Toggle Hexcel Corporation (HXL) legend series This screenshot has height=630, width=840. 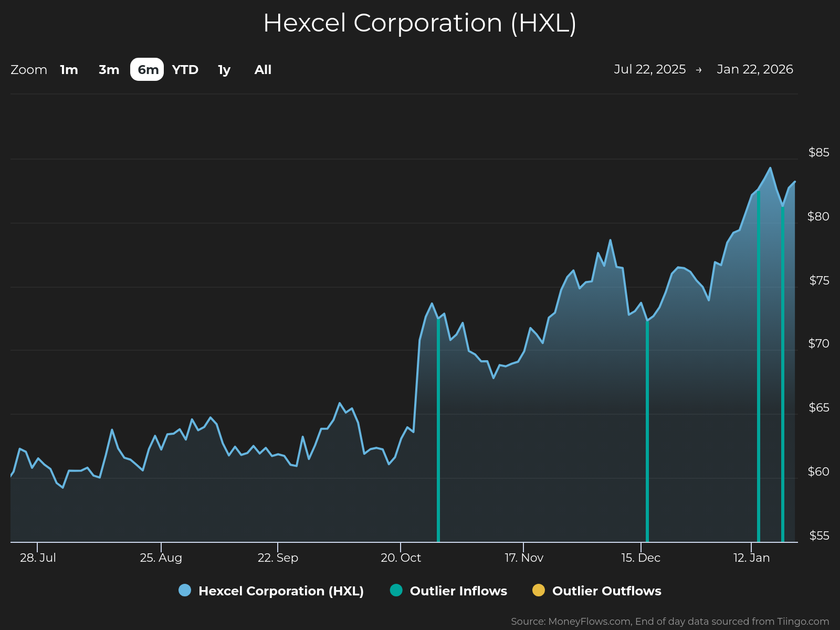271,591
